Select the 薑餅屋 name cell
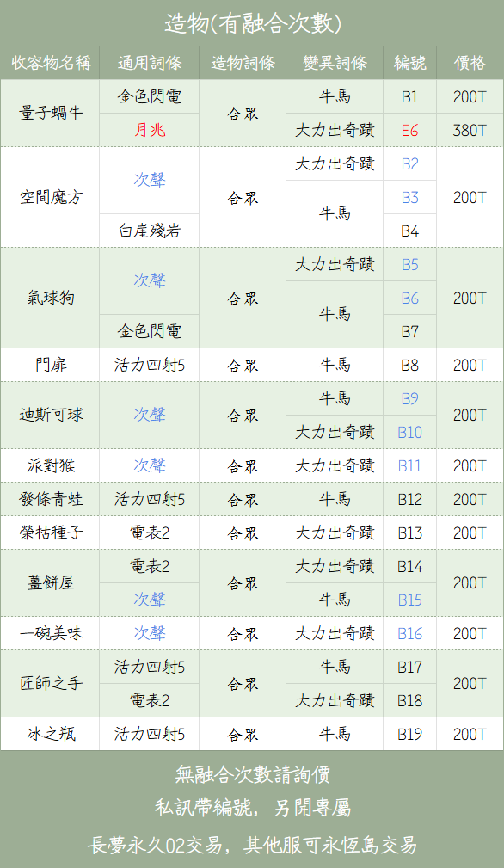 tap(50, 583)
